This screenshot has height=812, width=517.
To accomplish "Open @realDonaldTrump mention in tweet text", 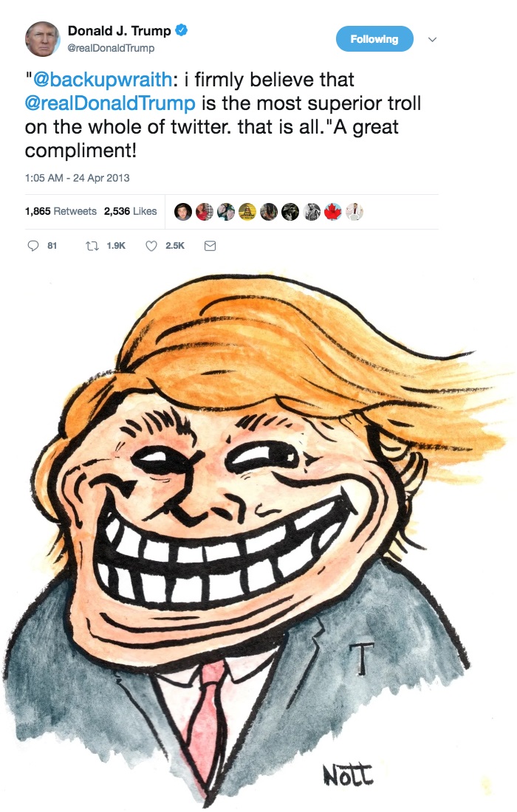I will [x=110, y=103].
